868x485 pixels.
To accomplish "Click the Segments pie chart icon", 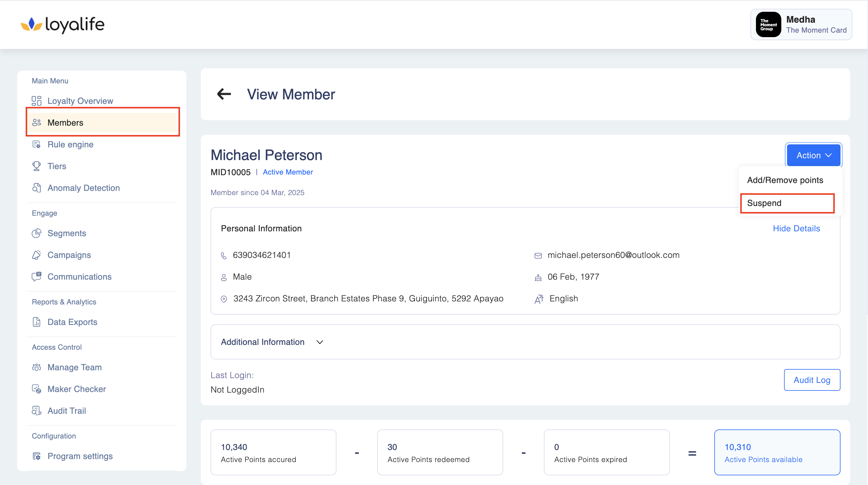I will click(36, 233).
